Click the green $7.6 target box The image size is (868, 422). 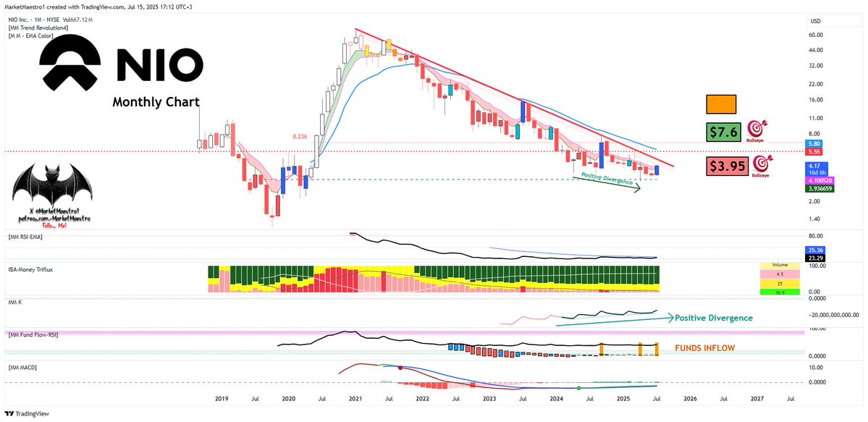[724, 131]
